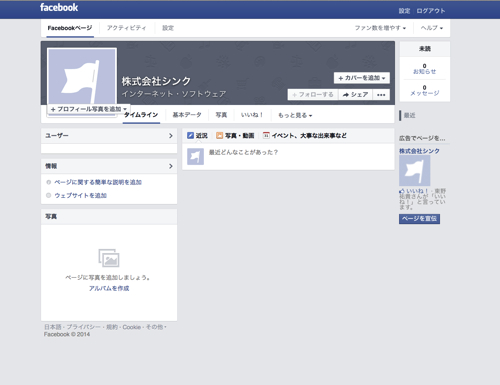Viewport: 500px width, 385px height.
Task: Click the プライバシー footer link
Action: (83, 327)
